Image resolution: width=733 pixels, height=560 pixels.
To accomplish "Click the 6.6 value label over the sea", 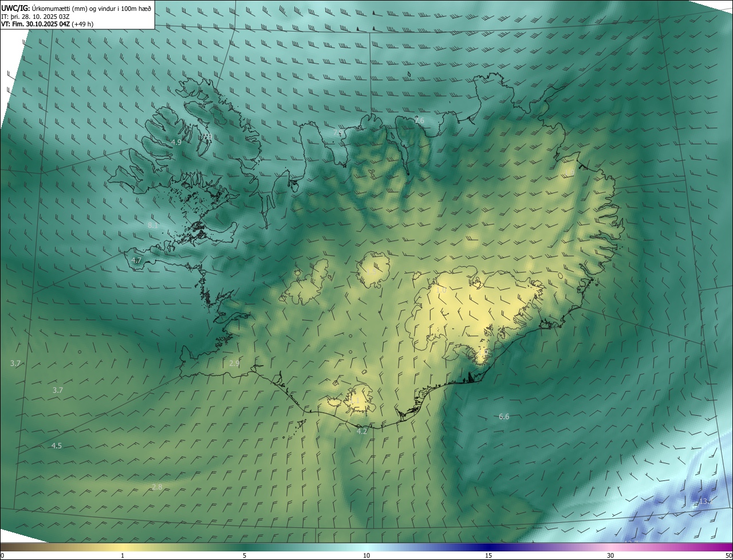I will (x=504, y=416).
